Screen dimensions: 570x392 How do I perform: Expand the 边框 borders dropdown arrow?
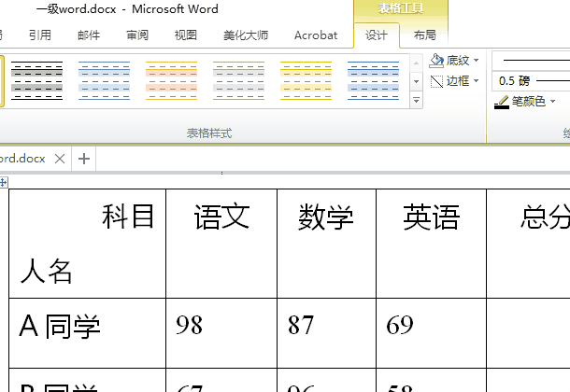477,81
